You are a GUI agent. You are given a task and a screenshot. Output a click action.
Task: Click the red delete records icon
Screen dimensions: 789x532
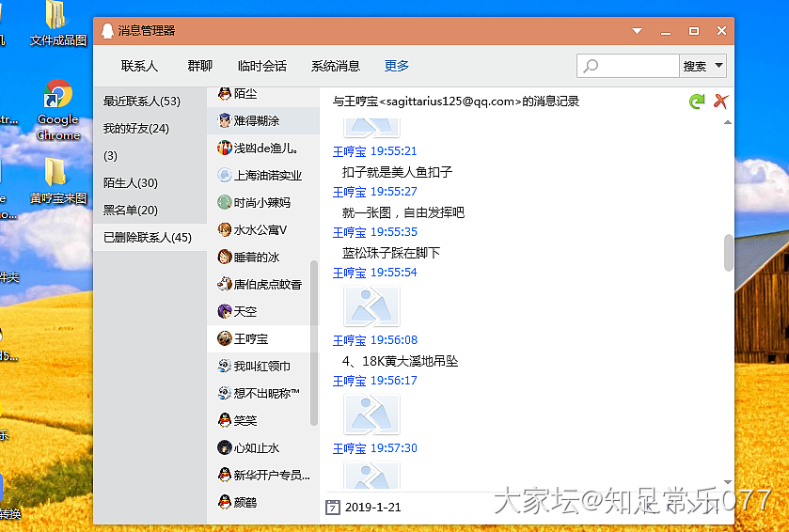pyautogui.click(x=721, y=102)
